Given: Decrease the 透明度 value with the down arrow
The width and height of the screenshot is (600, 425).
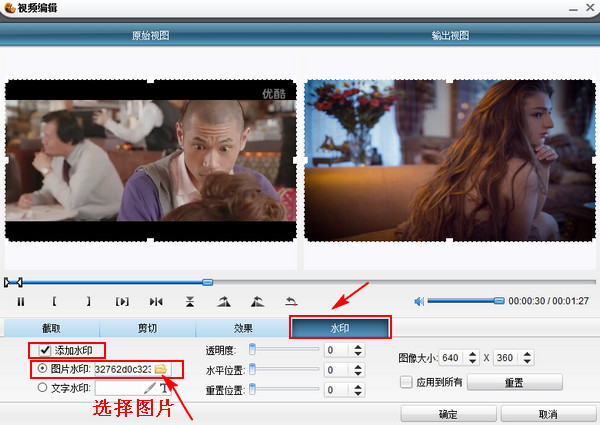Looking at the screenshot, I should (x=358, y=353).
